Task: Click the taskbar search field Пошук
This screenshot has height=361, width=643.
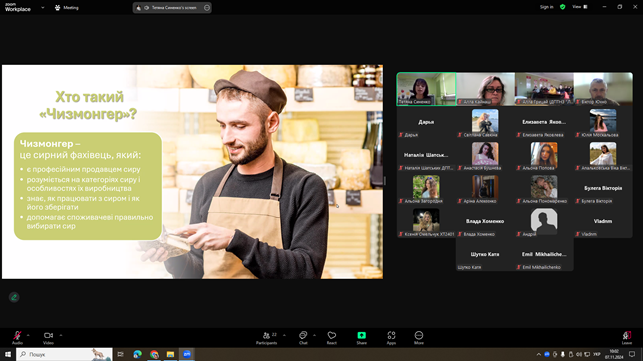Action: tap(64, 354)
